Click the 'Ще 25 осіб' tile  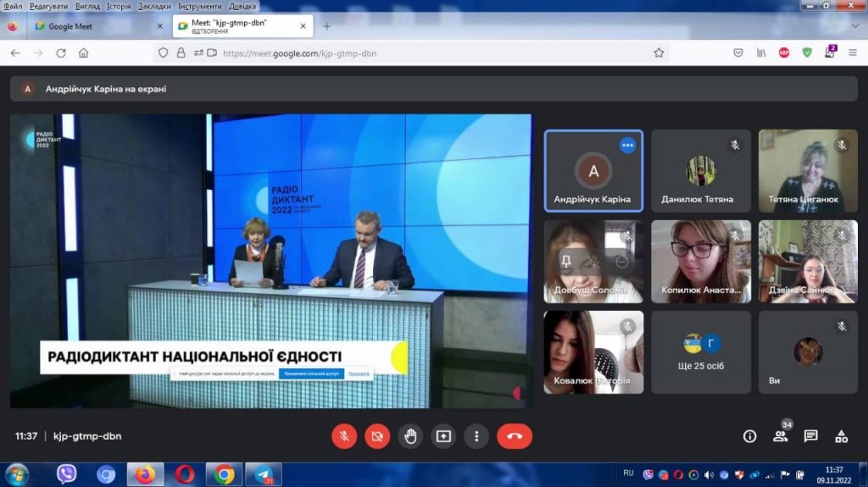click(701, 351)
